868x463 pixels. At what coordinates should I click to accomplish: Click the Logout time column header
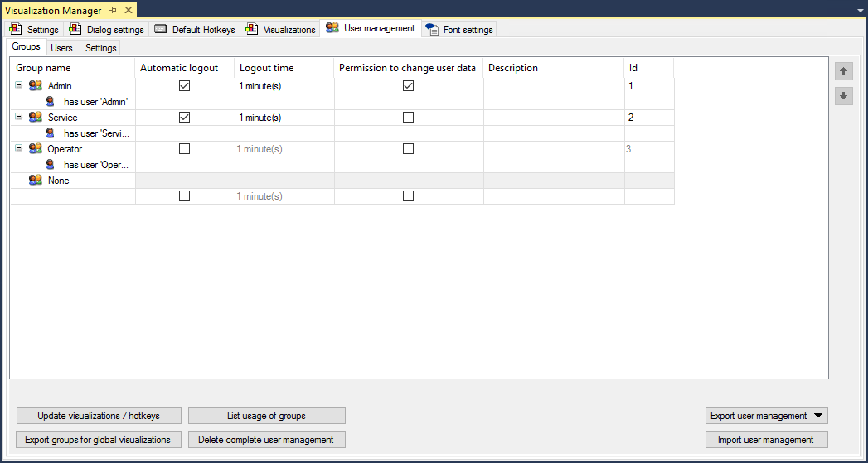[x=284, y=68]
